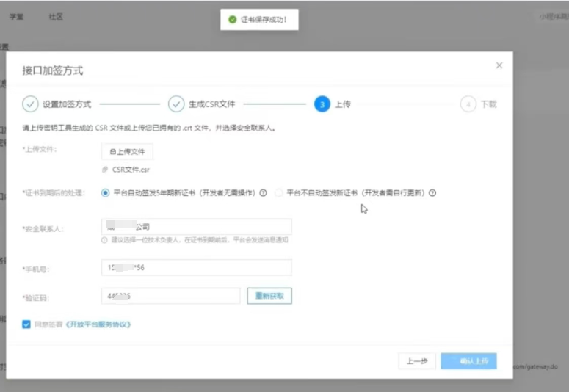Click the step 4 下载 circle
Image resolution: width=569 pixels, height=392 pixels.
click(468, 104)
